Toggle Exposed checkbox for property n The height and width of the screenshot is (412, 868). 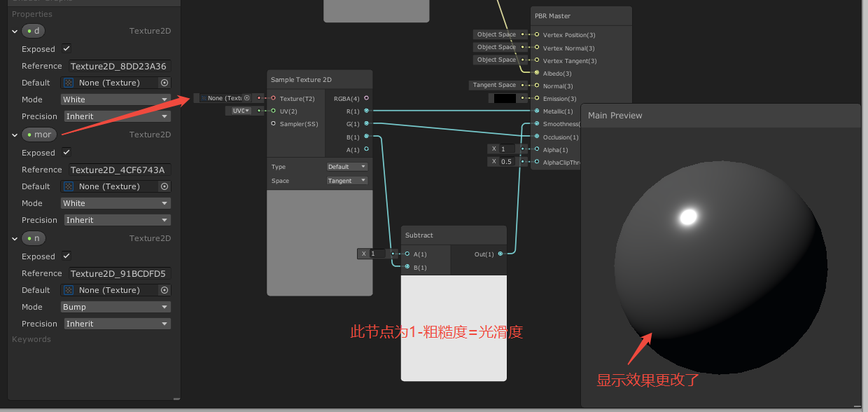click(66, 256)
